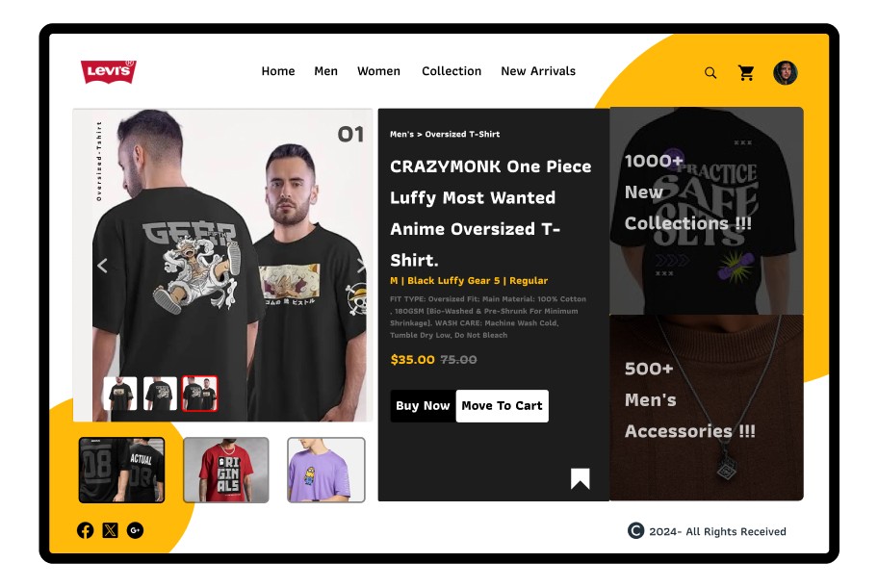Follow the Men's > Oversized T-Shirt breadcrumb
The height and width of the screenshot is (588, 878).
(445, 135)
